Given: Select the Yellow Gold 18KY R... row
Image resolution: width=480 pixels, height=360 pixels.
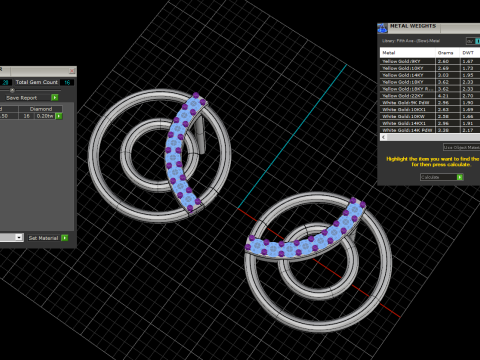Looking at the screenshot, I should tap(430, 89).
